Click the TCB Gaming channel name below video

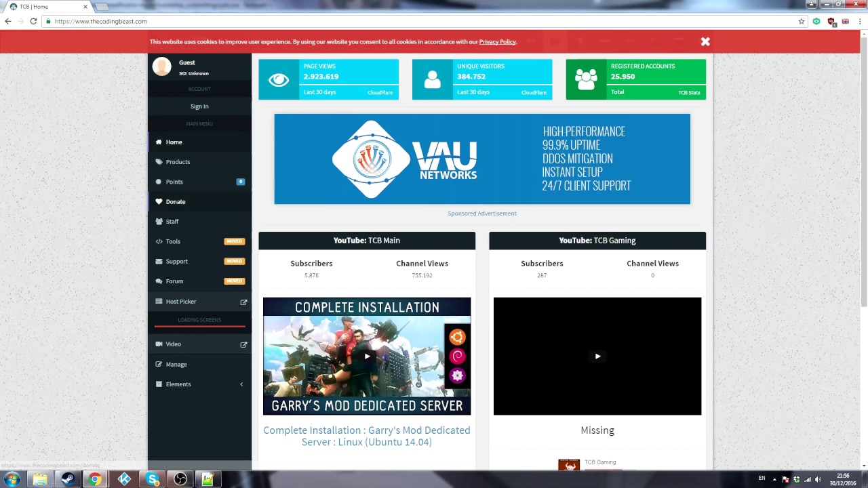click(600, 462)
